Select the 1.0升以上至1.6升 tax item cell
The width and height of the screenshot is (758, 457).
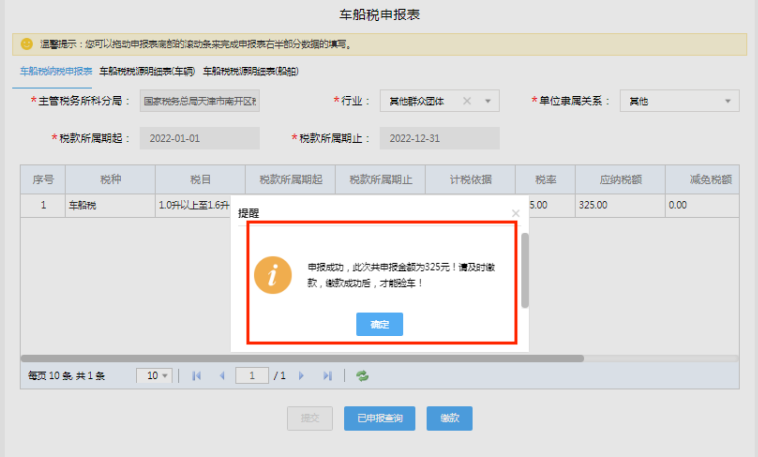pos(194,206)
